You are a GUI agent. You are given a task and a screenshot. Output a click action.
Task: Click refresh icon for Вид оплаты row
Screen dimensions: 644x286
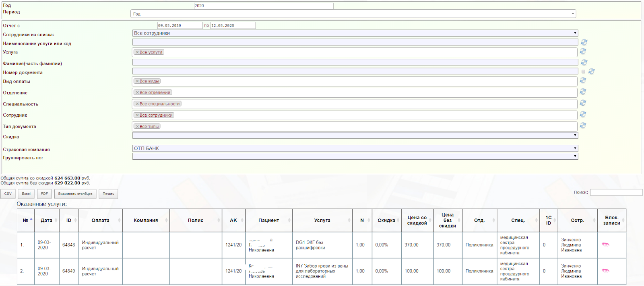(583, 80)
